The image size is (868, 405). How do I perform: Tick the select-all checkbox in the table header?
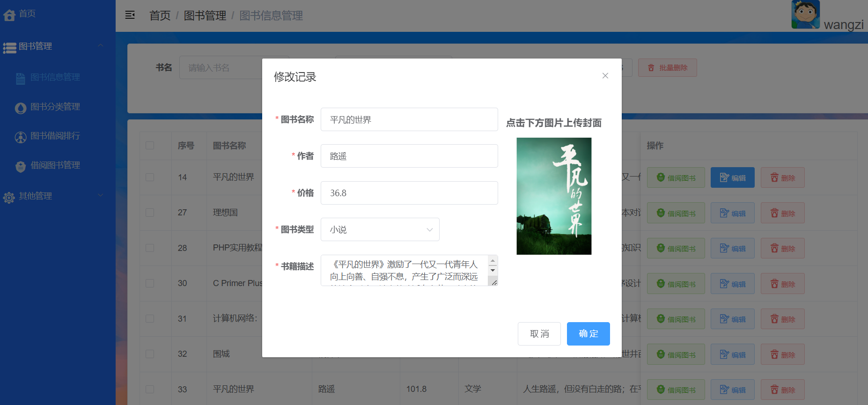pyautogui.click(x=150, y=146)
